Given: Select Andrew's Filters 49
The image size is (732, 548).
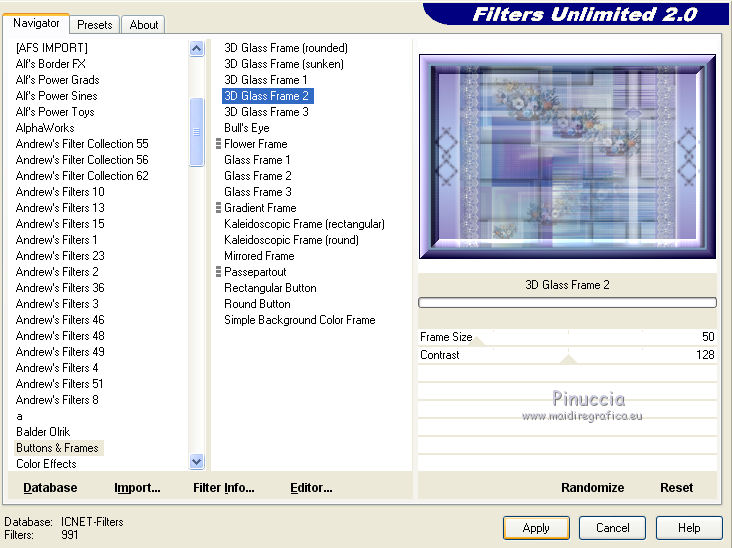Looking at the screenshot, I should point(60,351).
